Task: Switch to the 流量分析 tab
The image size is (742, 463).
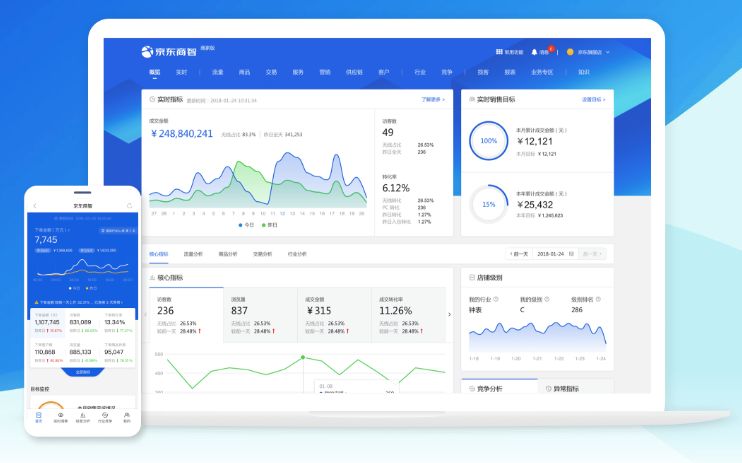Action: point(193,254)
